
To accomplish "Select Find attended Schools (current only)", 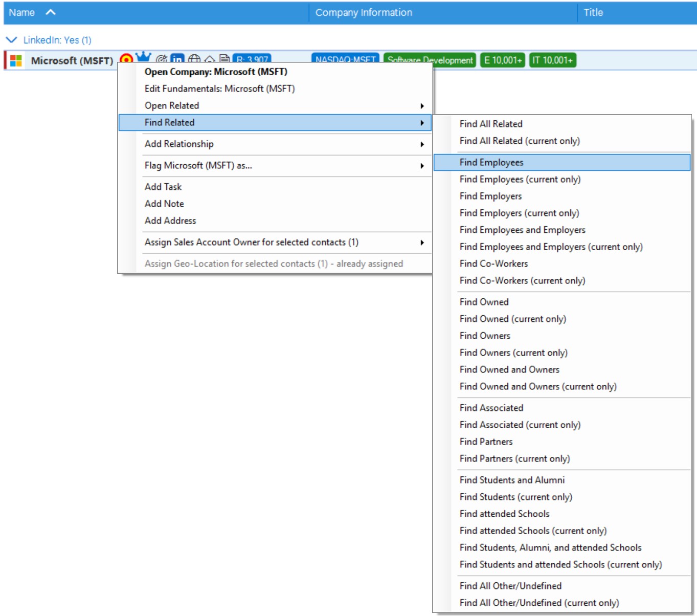I will tap(562, 531).
